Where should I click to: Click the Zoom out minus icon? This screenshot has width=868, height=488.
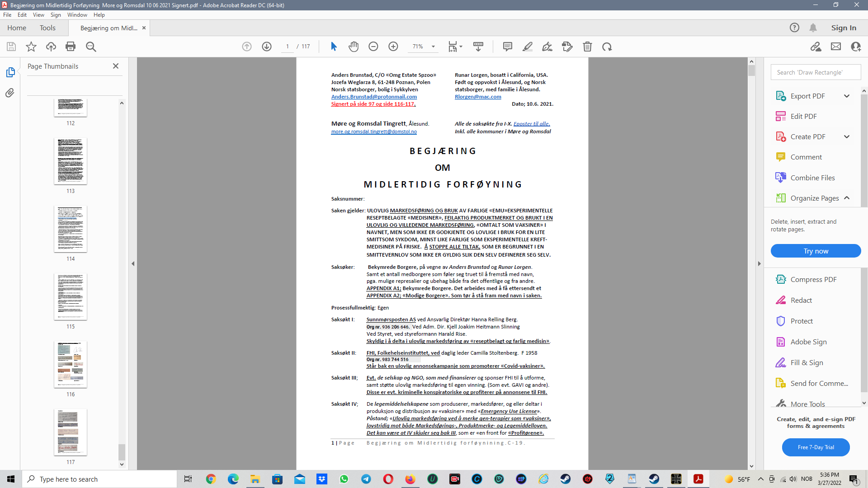(x=373, y=47)
